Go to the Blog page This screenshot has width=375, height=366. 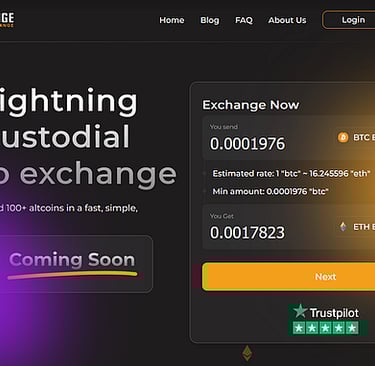210,20
